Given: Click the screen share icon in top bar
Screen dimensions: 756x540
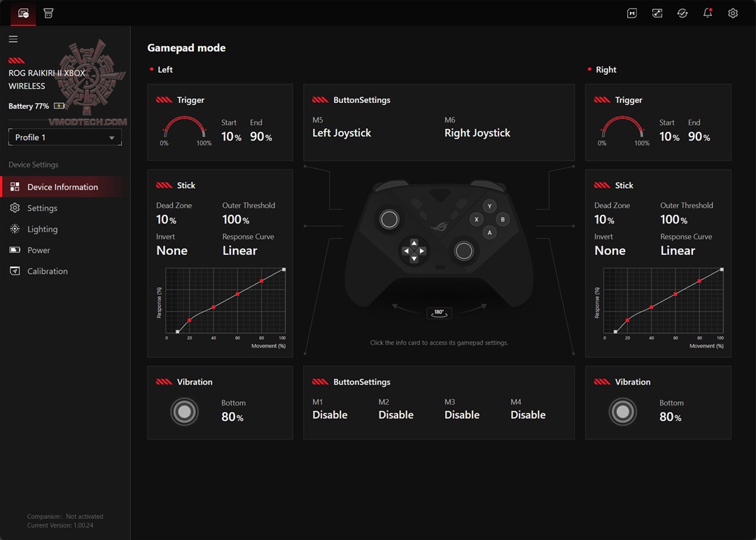Looking at the screenshot, I should click(657, 13).
